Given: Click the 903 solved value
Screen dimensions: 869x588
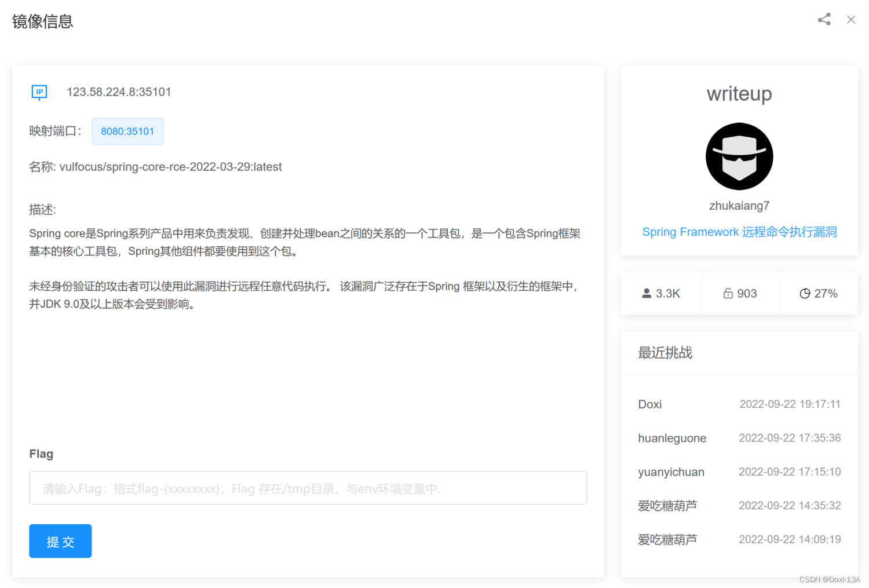Looking at the screenshot, I should tap(747, 294).
